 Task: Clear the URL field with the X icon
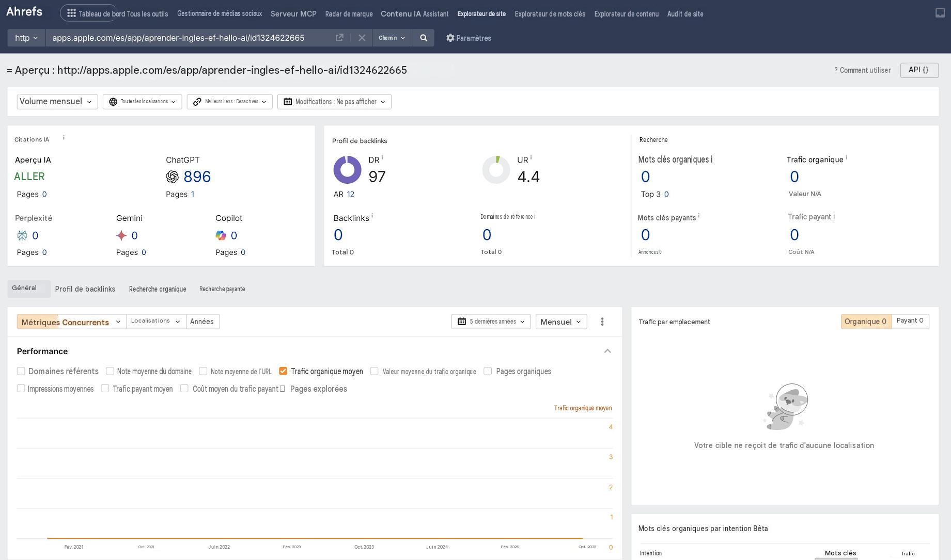tap(362, 38)
